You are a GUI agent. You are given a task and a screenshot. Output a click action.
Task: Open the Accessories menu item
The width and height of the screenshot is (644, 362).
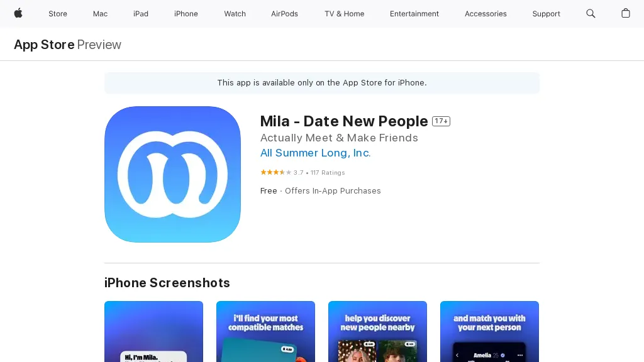click(486, 14)
